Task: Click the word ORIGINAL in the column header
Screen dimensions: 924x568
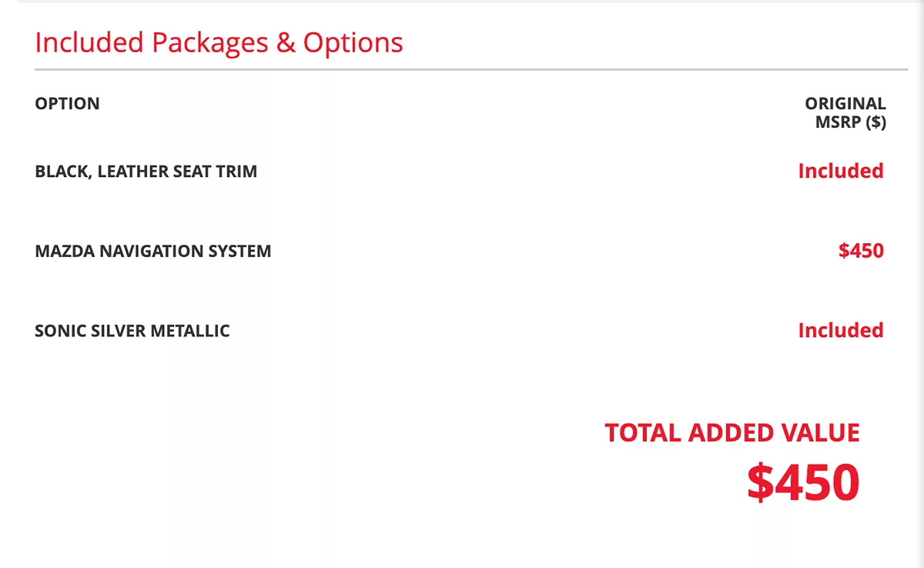Action: [845, 104]
